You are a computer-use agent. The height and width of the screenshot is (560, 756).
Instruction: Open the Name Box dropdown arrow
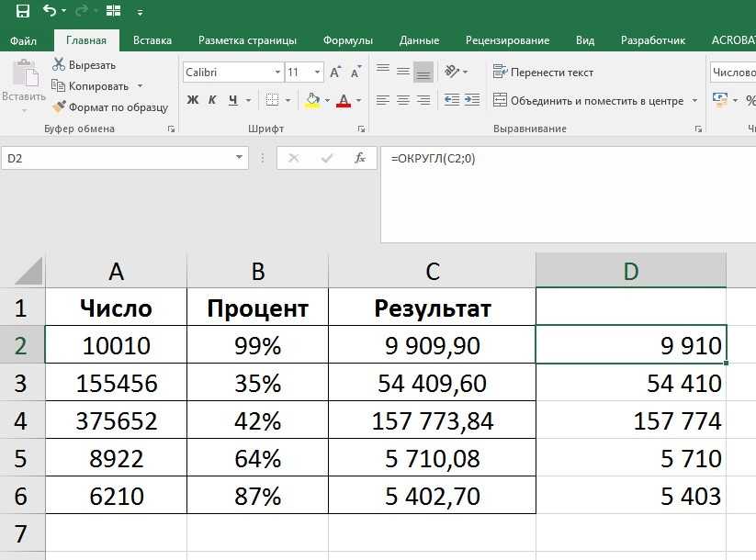click(240, 159)
